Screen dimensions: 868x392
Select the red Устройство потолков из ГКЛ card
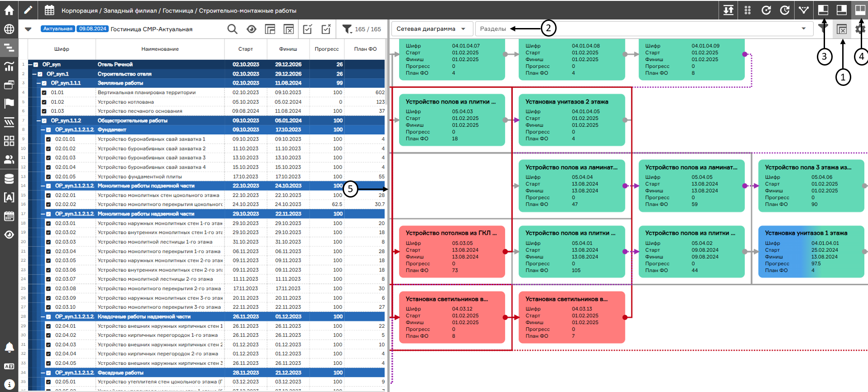pos(452,251)
